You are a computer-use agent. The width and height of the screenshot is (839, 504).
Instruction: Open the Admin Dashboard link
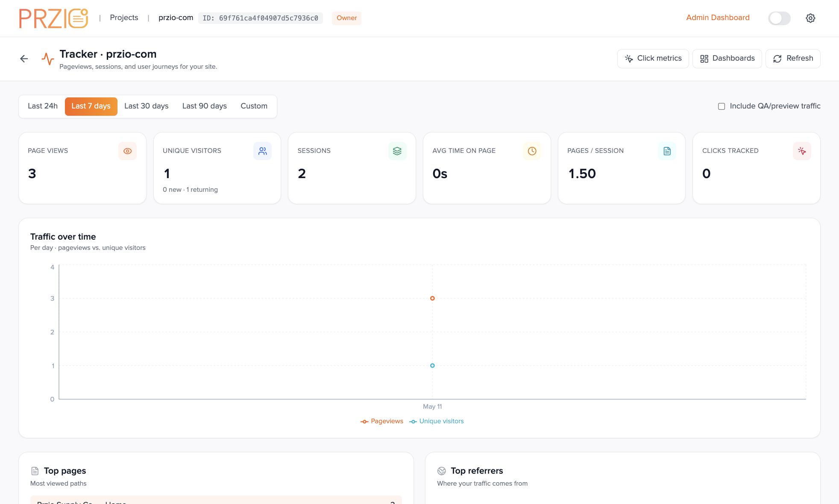pos(718,18)
